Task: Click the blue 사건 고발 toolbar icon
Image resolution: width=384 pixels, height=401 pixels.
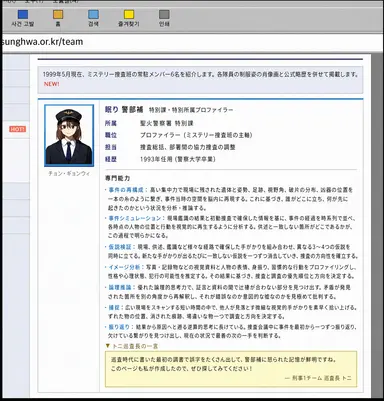Action: coord(23,14)
